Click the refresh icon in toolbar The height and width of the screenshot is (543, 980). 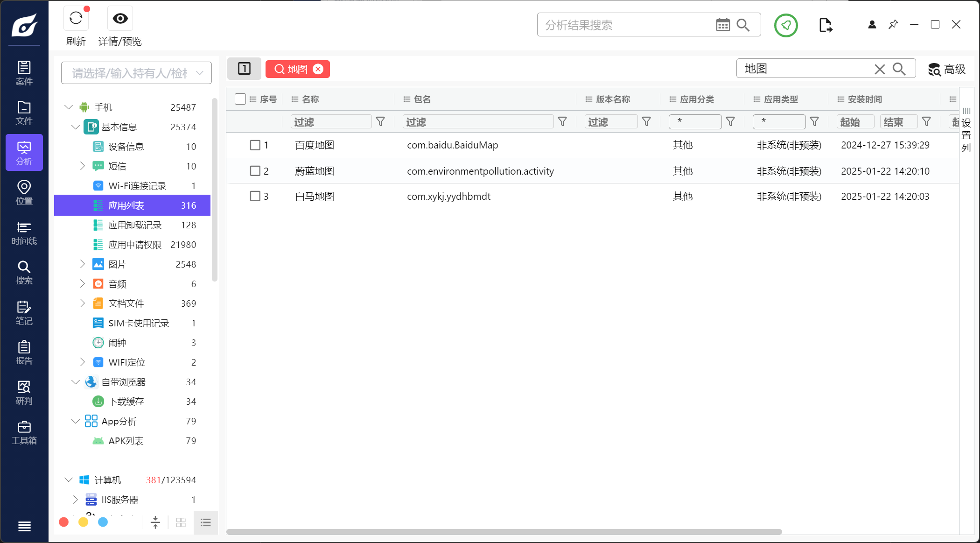coord(76,19)
